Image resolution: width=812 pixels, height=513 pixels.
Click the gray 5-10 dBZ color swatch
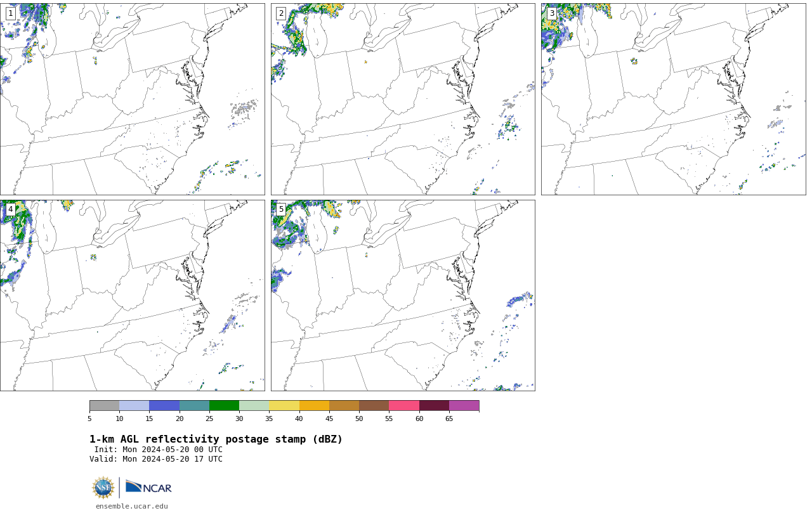[104, 406]
